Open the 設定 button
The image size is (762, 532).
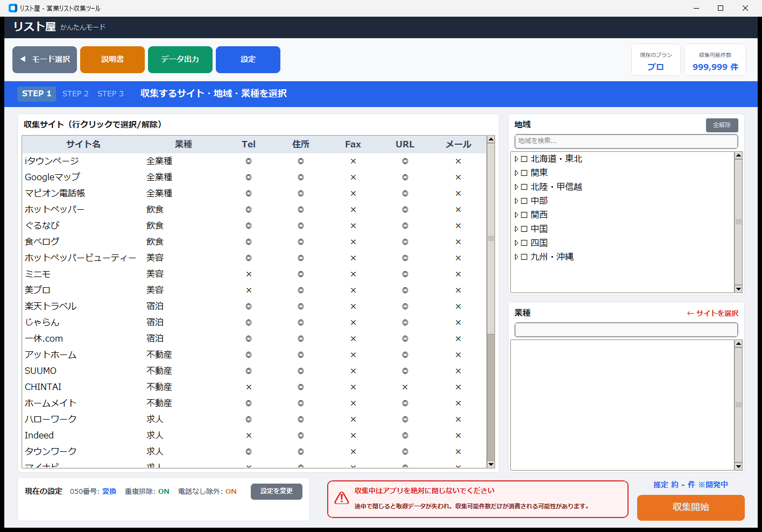click(248, 59)
